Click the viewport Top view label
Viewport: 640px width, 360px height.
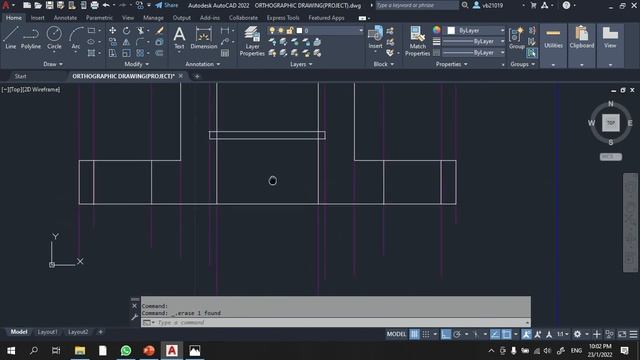coord(14,89)
